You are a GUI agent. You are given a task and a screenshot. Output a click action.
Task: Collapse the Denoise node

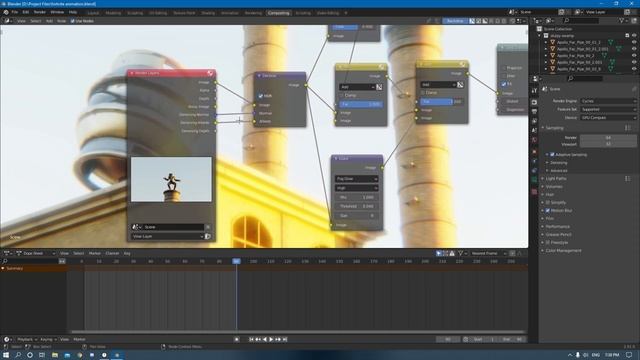click(x=259, y=76)
